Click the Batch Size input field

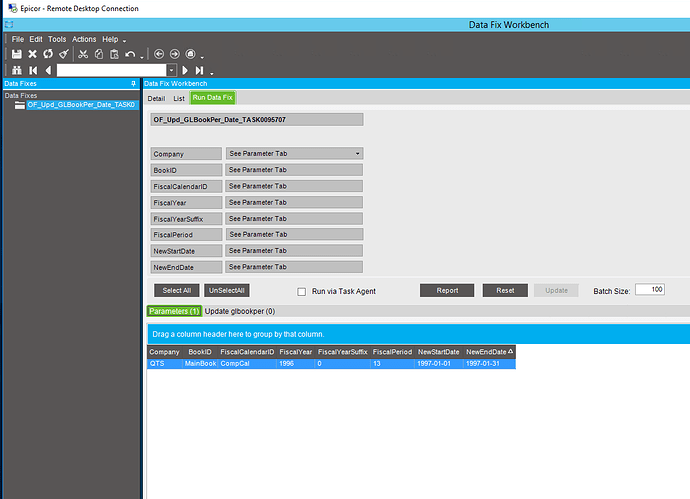(650, 290)
